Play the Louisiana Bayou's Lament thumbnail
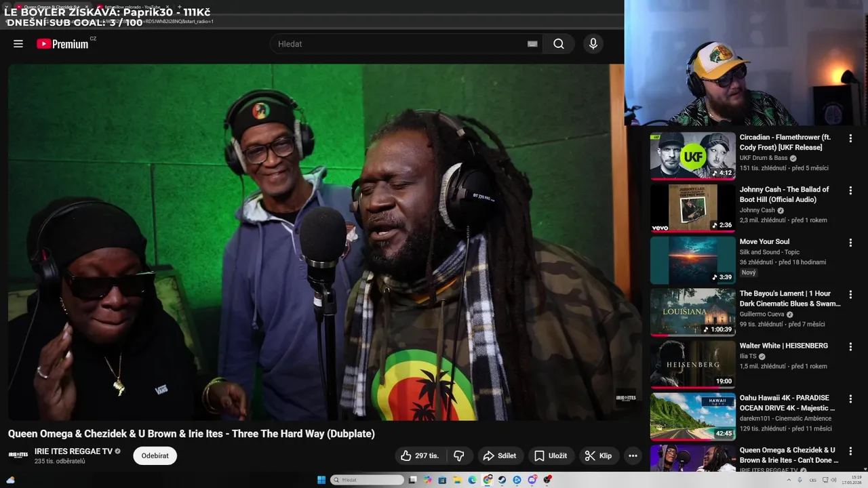The width and height of the screenshot is (868, 488). point(692,312)
